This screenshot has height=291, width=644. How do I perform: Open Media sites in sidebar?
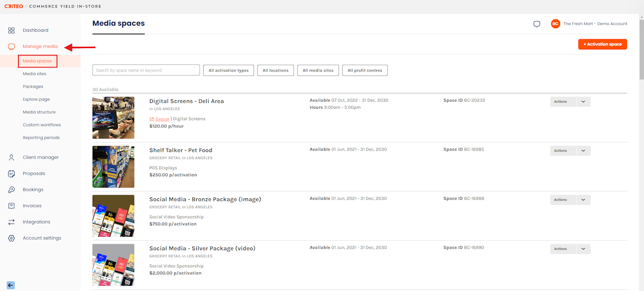tap(34, 74)
